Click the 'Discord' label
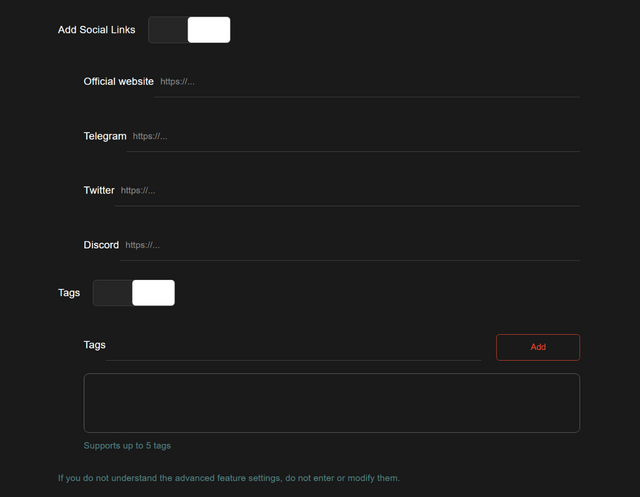 point(101,245)
